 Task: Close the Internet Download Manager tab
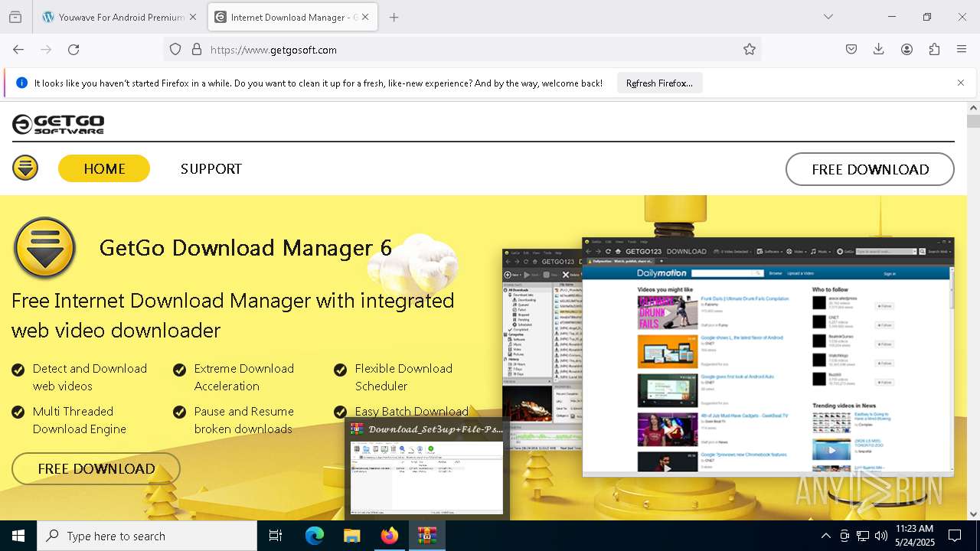[365, 17]
